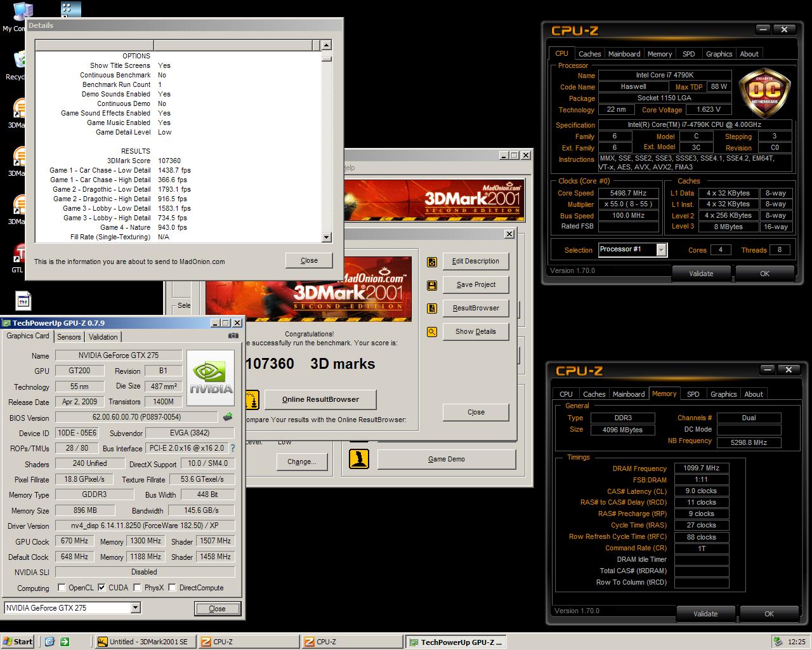Viewport: 812px width, 650px height.
Task: Click the Online ResultBrowser button
Action: tap(320, 399)
